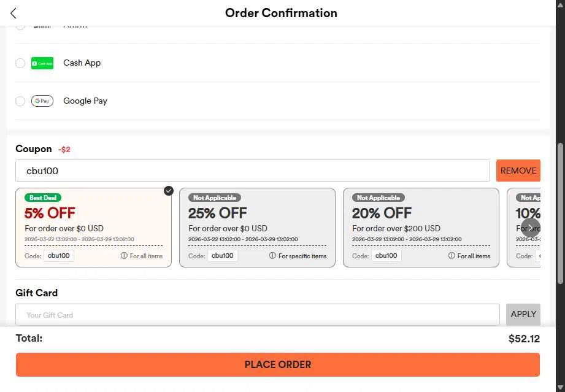Select the 20% OFF coupon card
The width and height of the screenshot is (565, 392).
pos(421,228)
